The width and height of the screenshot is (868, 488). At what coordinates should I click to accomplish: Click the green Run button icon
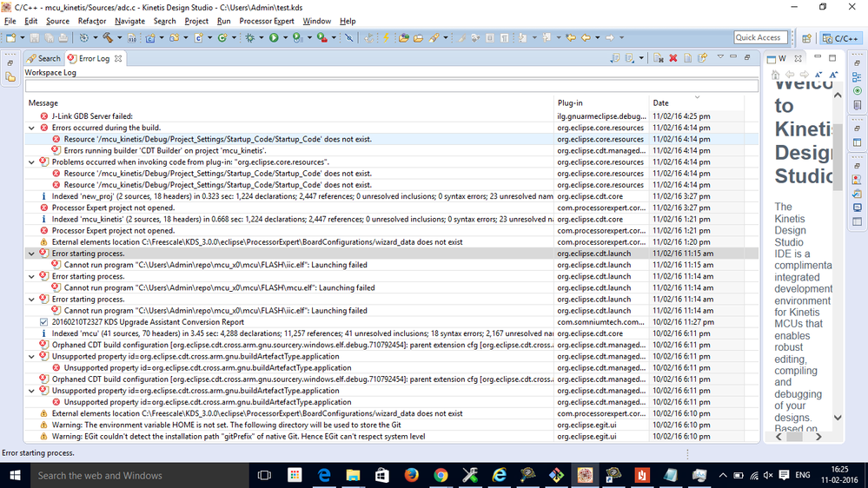tap(274, 37)
